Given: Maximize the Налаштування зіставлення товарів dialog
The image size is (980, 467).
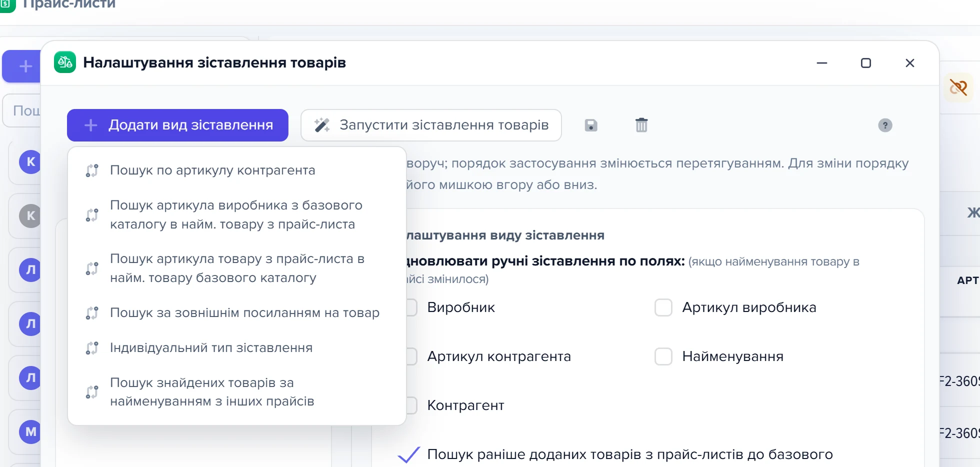Looking at the screenshot, I should pos(866,63).
